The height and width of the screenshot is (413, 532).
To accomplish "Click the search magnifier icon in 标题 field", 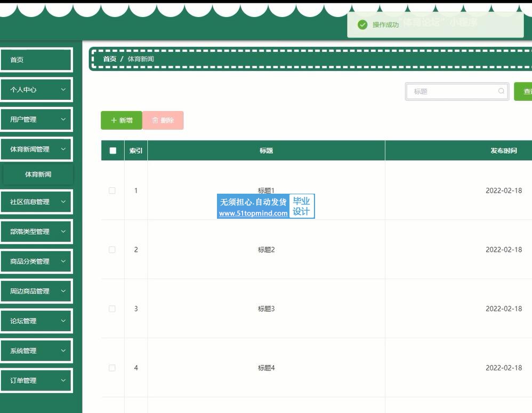I will [501, 91].
